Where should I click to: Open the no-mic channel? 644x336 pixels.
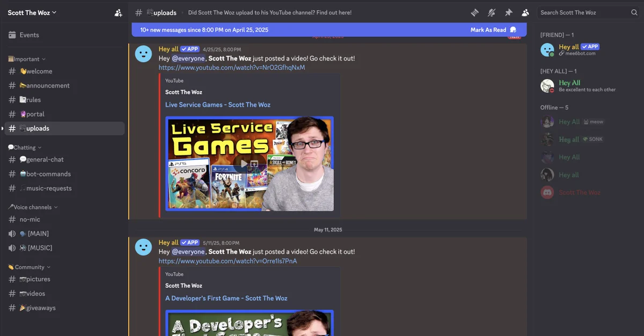click(64, 220)
